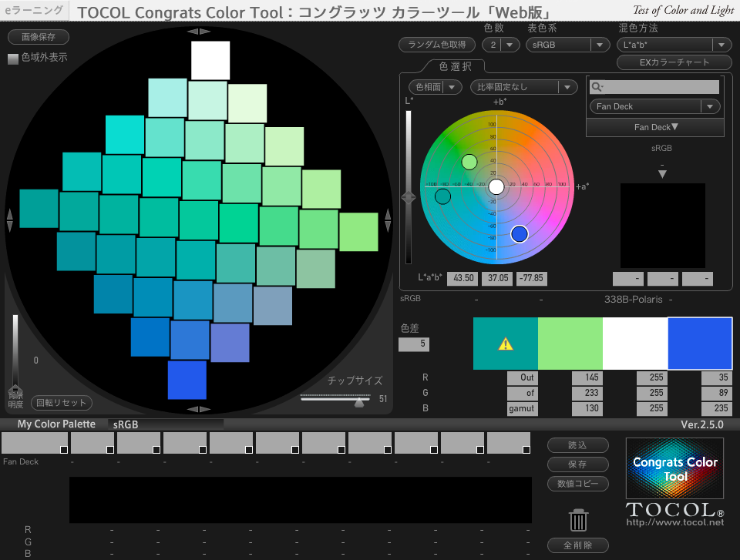
Task: Click the チップサイズ slider handle
Action: pos(359,401)
